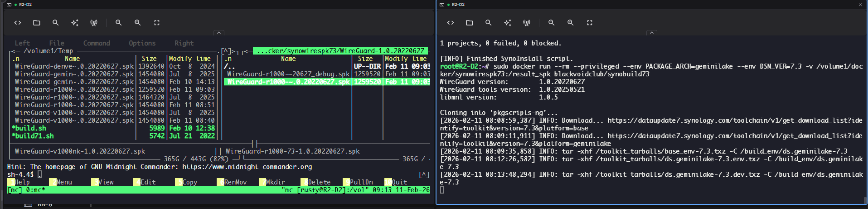The width and height of the screenshot is (868, 209).
Task: Sort the left panel by Size column header
Action: pos(149,59)
